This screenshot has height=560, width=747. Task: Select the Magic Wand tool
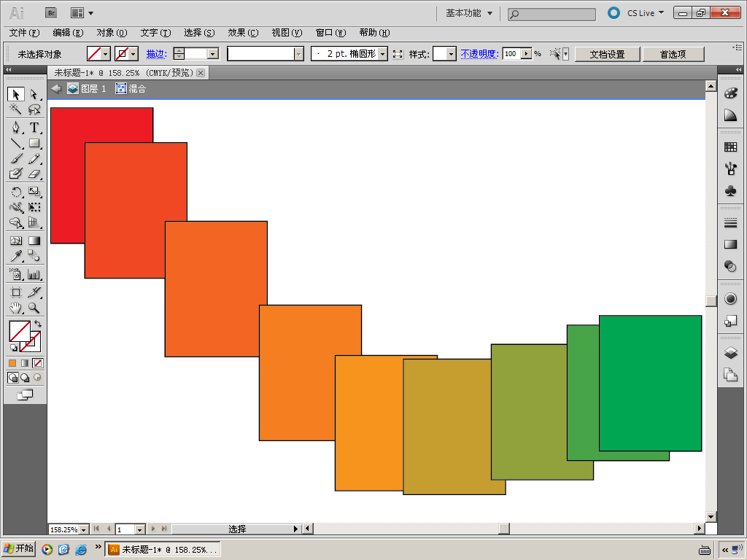16,109
